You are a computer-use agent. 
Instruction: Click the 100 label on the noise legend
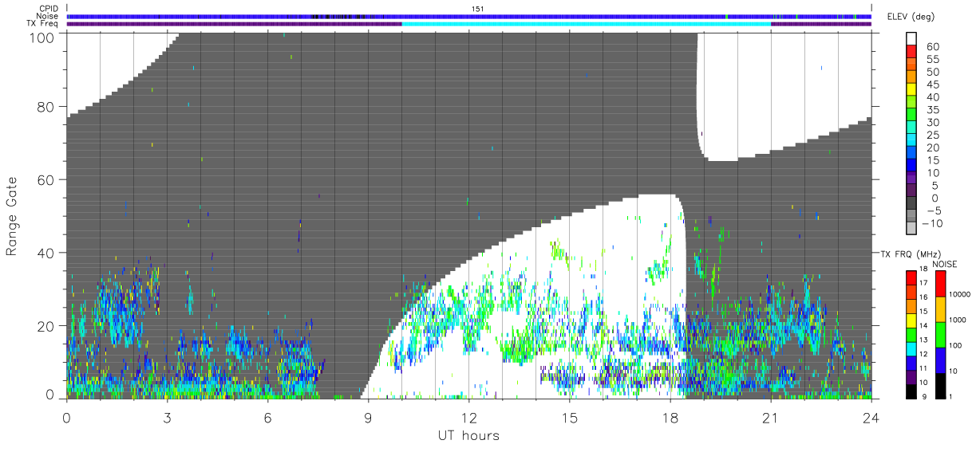[x=955, y=347]
